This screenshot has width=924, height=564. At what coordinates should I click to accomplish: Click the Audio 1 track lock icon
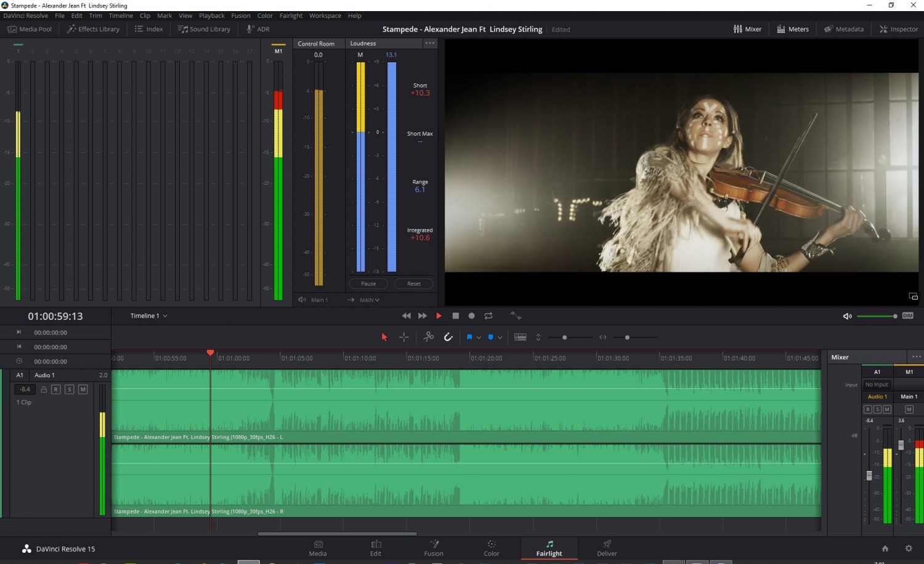pyautogui.click(x=44, y=390)
